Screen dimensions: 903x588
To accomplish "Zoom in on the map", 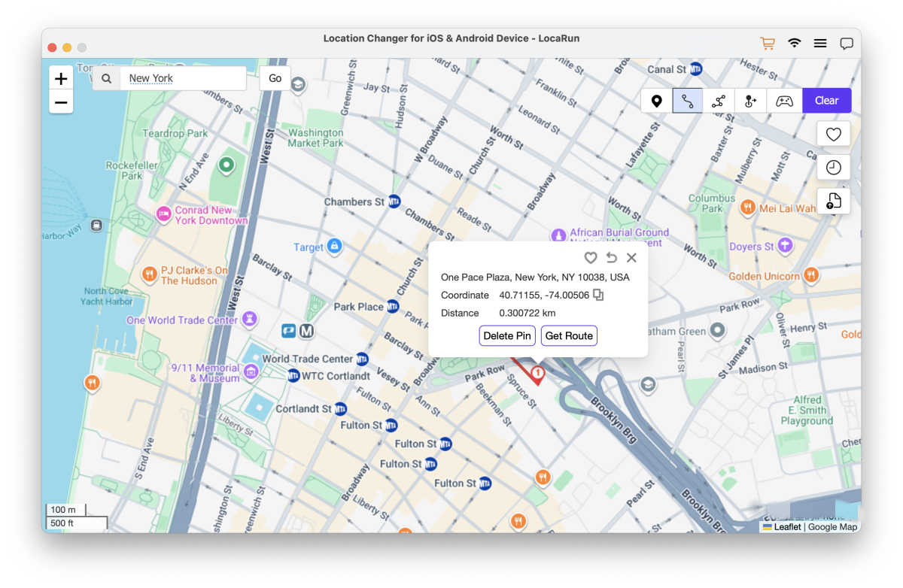I will (x=61, y=78).
